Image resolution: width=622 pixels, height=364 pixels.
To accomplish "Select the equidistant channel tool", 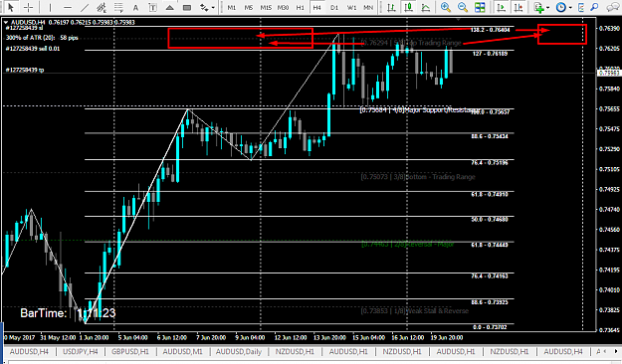I will tap(102, 7).
